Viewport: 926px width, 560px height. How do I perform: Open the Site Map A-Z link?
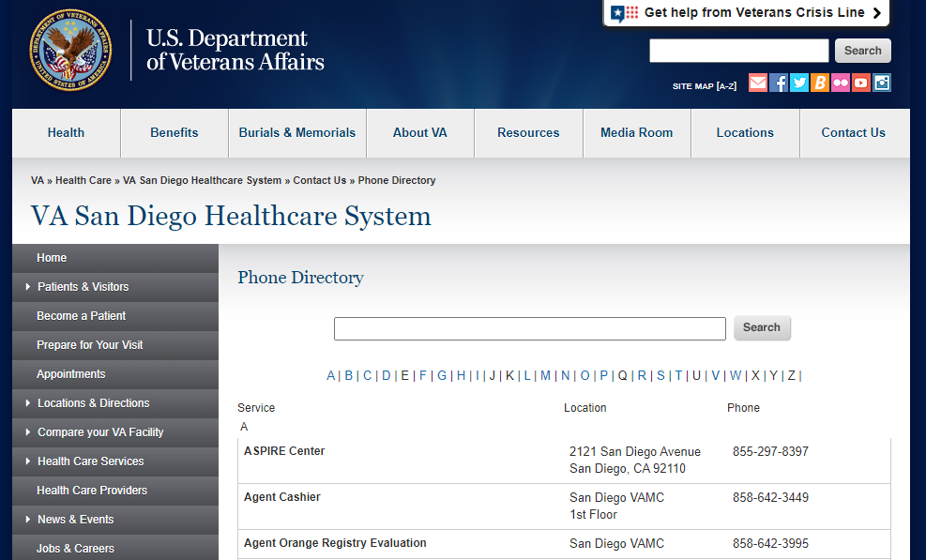click(x=705, y=86)
